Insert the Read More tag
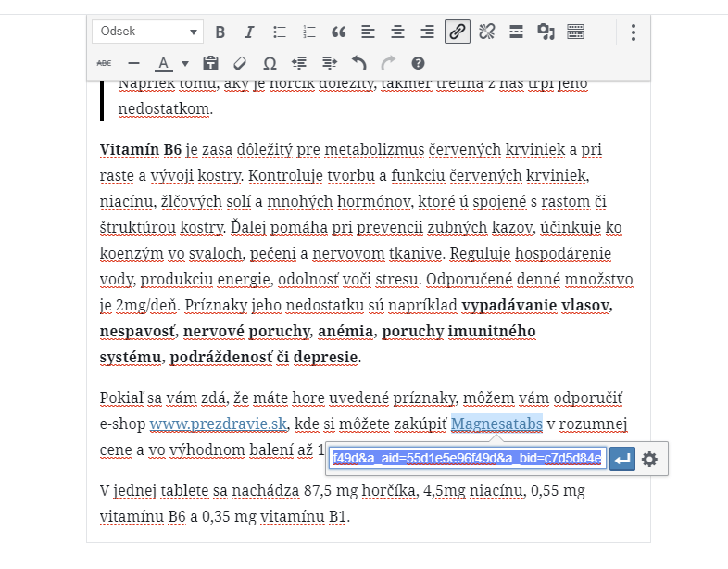This screenshot has height=569, width=728. click(516, 32)
